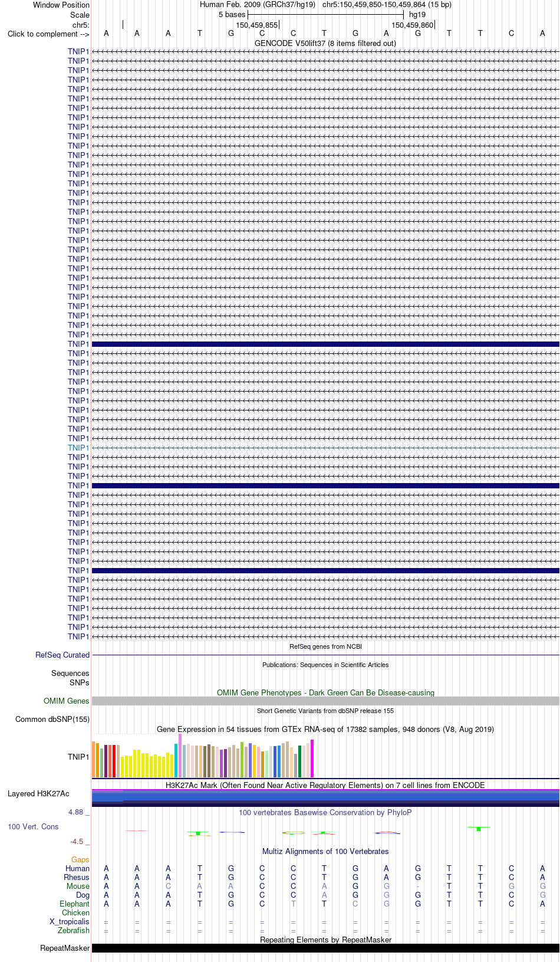Open 100 vertebrates Basewise Conservation by PhyloP title
Image resolution: width=560 pixels, height=962 pixels.
tap(325, 812)
